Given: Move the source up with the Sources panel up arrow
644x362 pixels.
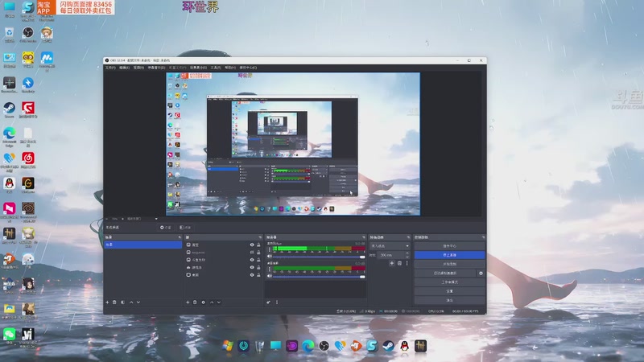Looking at the screenshot, I should tap(212, 302).
